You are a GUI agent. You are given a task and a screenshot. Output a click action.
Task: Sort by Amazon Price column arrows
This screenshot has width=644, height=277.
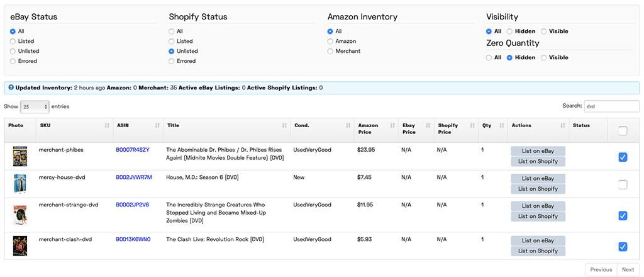[x=392, y=126]
